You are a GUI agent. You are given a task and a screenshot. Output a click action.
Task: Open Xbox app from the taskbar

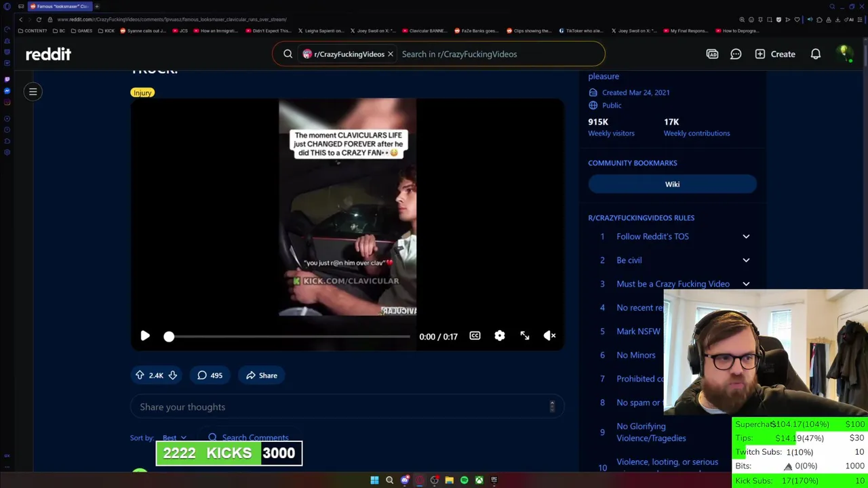479,481
